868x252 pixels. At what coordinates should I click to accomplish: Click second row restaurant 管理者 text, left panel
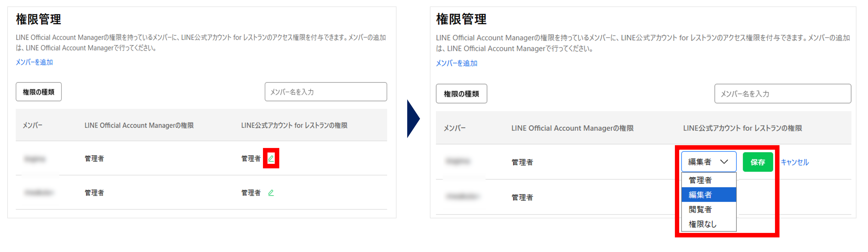pos(251,193)
